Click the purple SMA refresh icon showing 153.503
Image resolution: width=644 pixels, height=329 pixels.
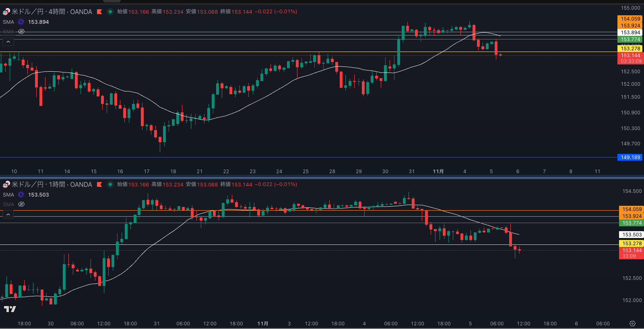21,195
